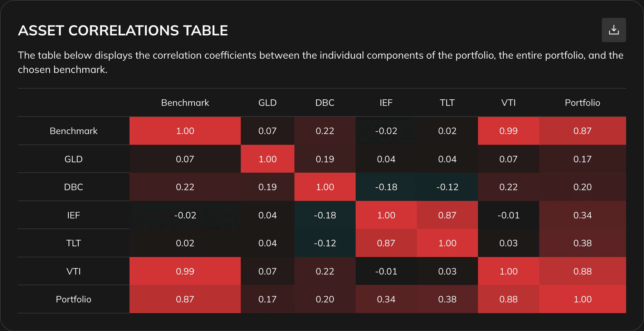The width and height of the screenshot is (644, 331).
Task: Select the Benchmark column header
Action: (185, 103)
